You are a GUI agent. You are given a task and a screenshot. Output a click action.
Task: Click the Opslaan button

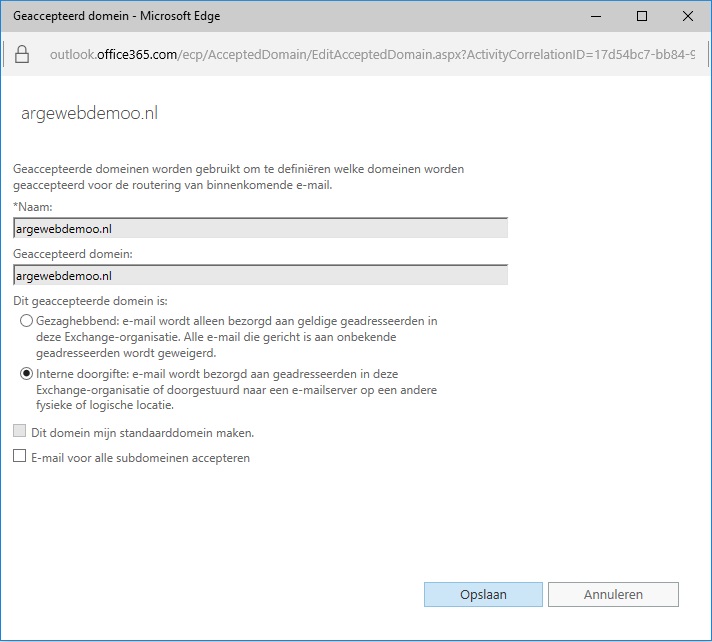(483, 594)
